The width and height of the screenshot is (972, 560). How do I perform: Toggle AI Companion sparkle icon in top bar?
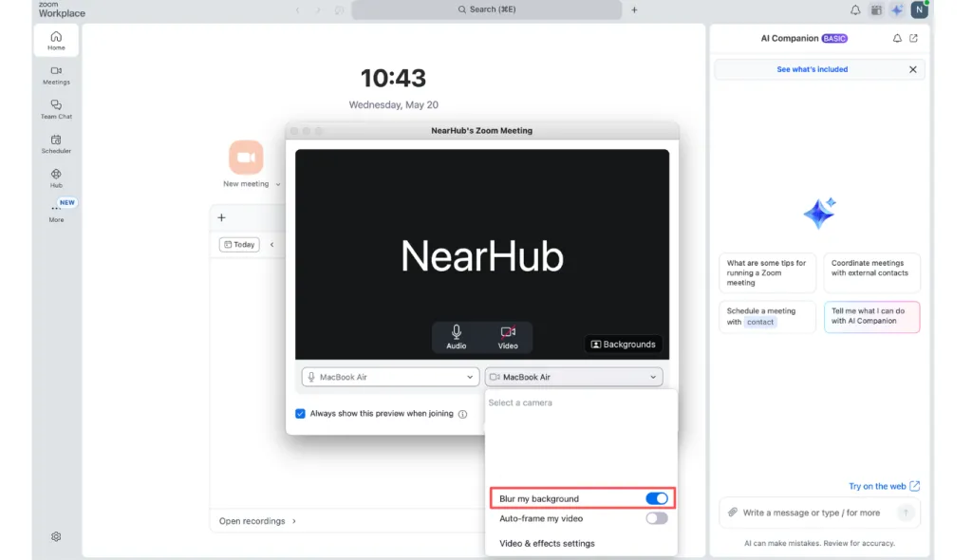coord(897,9)
